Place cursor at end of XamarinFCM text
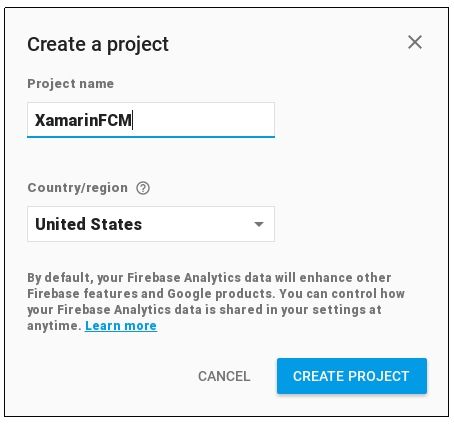Screen dimensions: 454x427 point(133,120)
